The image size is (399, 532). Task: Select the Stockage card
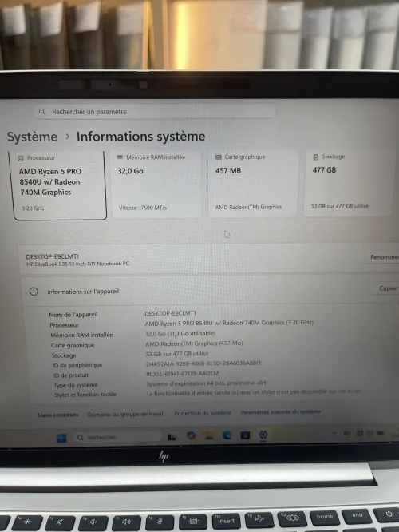pos(349,183)
